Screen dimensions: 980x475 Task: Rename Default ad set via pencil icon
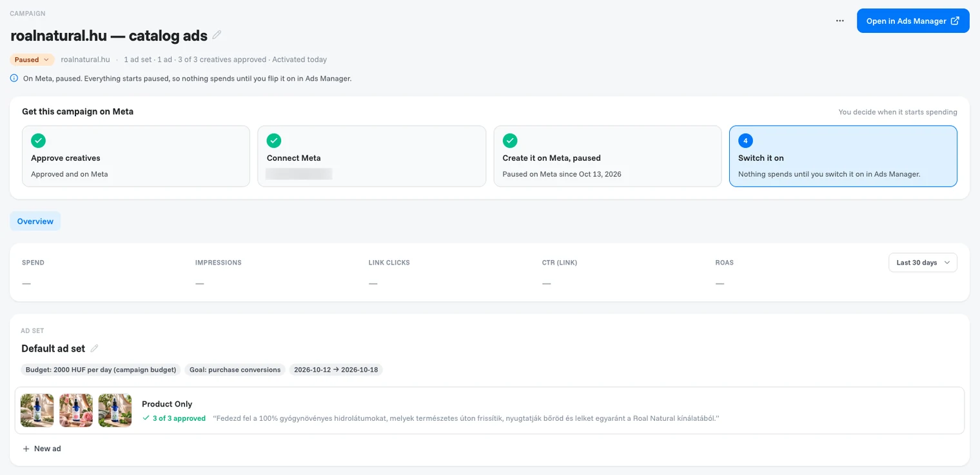pos(94,349)
